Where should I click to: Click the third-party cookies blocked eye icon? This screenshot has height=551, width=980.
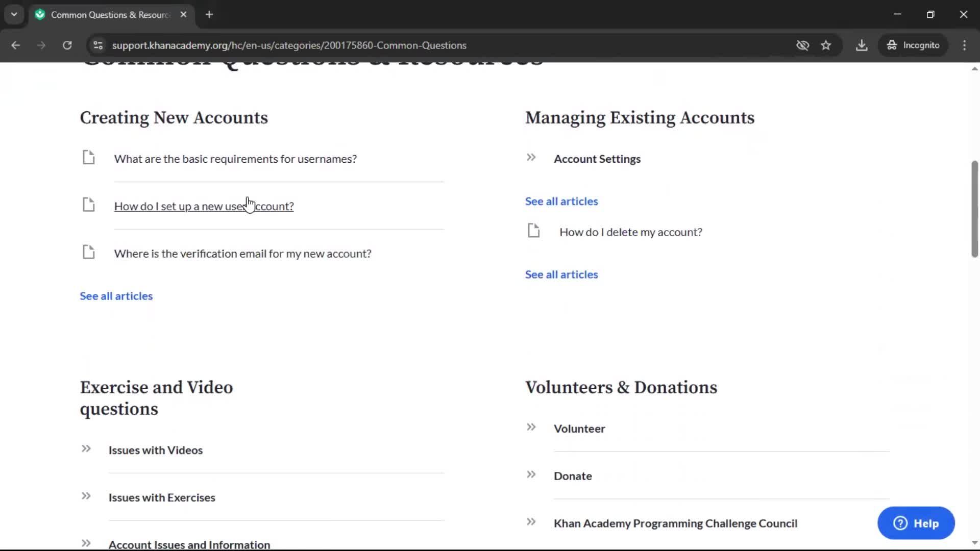(x=802, y=45)
